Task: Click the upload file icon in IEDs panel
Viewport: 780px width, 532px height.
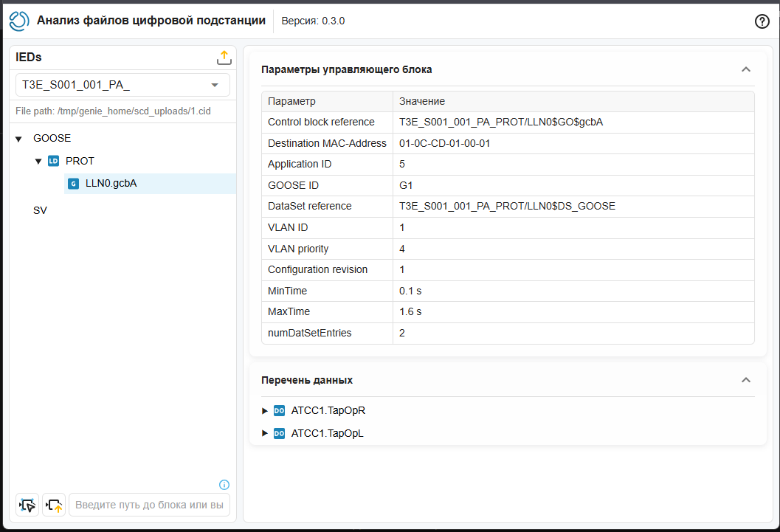Action: coord(224,58)
